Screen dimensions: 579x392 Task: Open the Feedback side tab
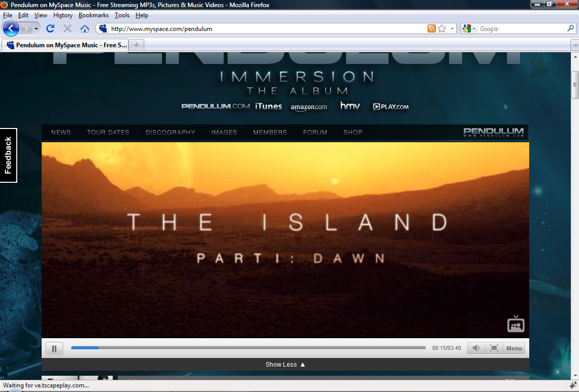pos(8,155)
